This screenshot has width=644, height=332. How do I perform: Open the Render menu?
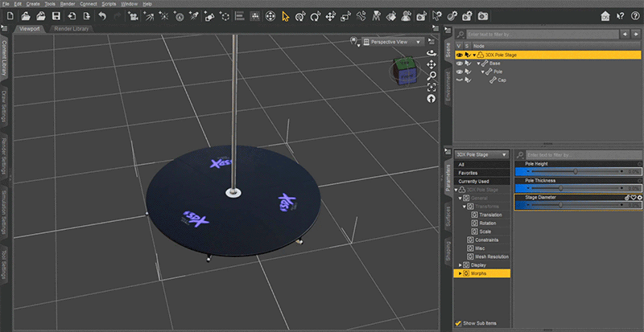pyautogui.click(x=68, y=4)
